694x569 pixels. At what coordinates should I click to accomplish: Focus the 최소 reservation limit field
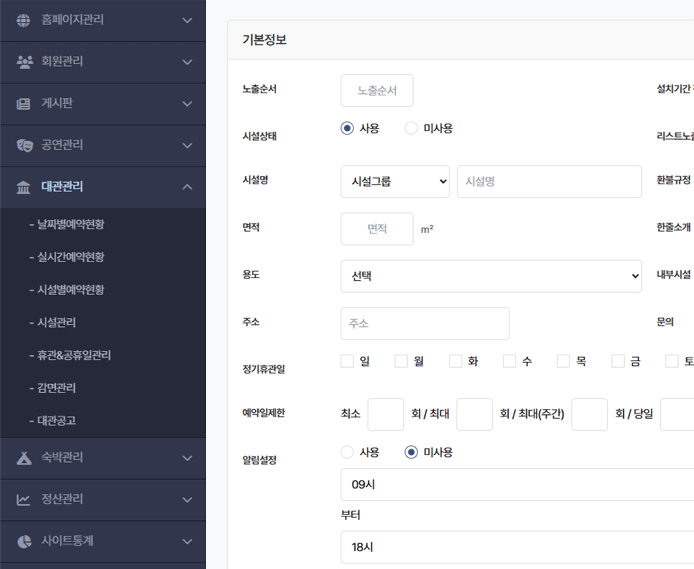click(x=386, y=414)
